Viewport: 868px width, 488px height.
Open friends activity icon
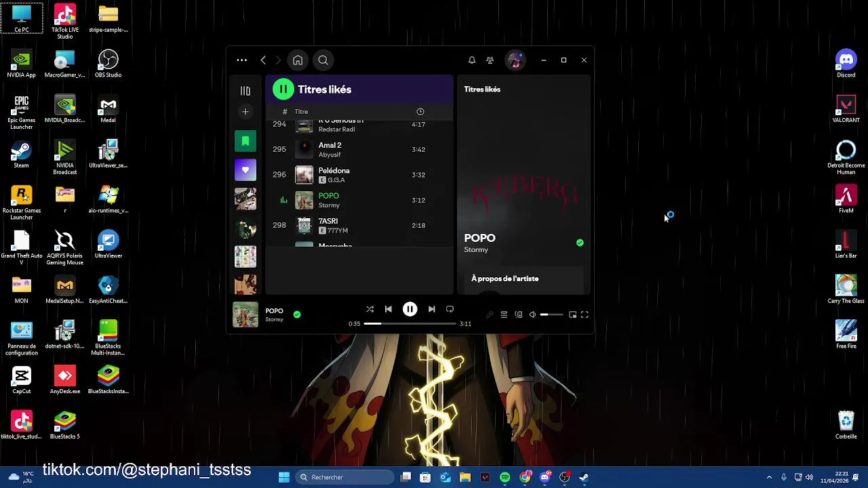pyautogui.click(x=490, y=60)
